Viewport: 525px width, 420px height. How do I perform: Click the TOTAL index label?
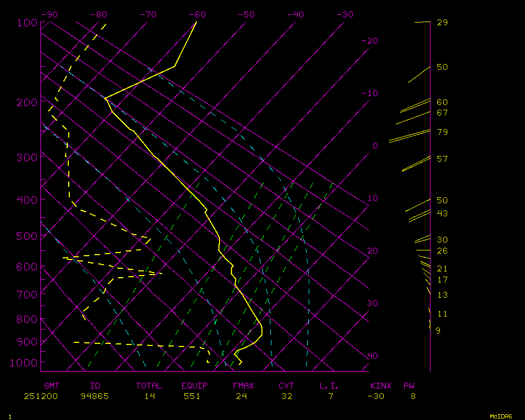pos(149,386)
